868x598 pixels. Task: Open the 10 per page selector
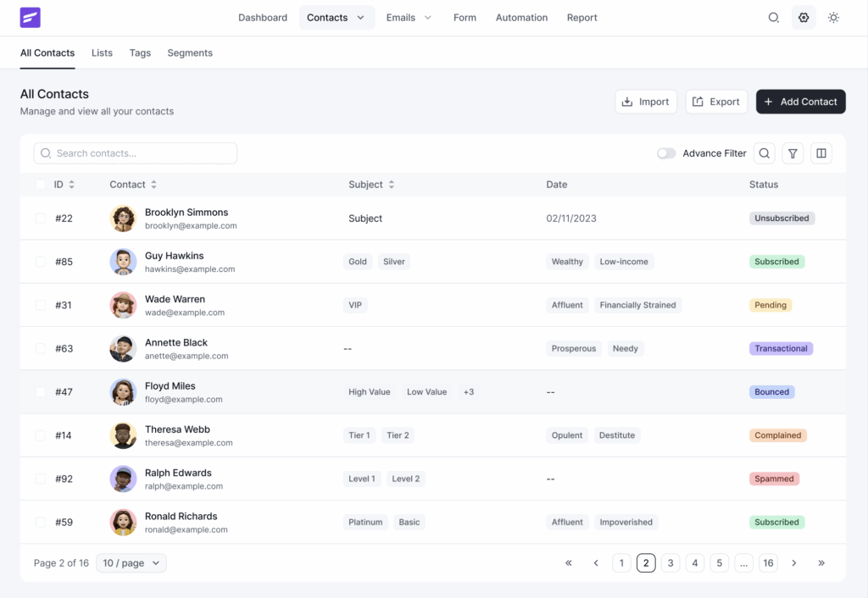click(x=131, y=562)
